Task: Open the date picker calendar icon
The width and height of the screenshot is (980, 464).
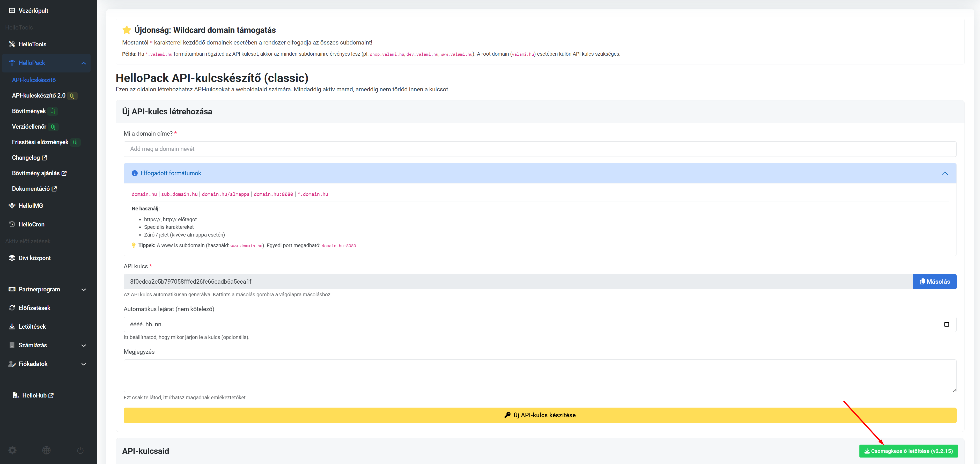Action: (x=946, y=324)
